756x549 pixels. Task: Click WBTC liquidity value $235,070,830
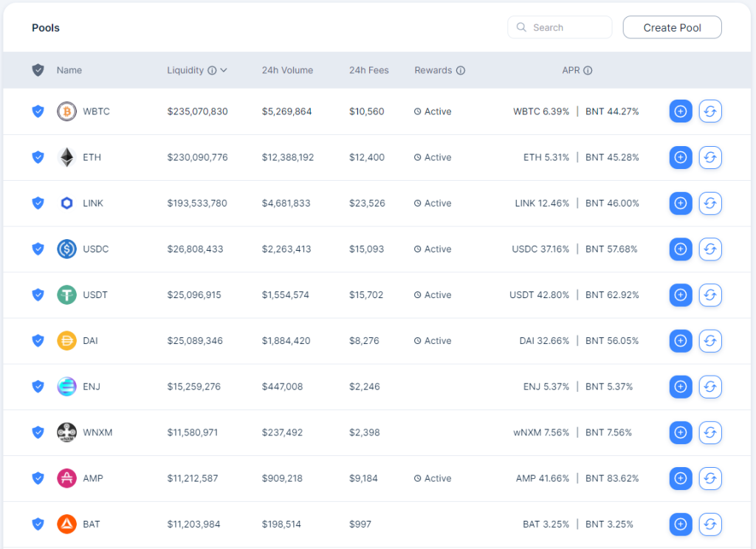click(x=197, y=111)
